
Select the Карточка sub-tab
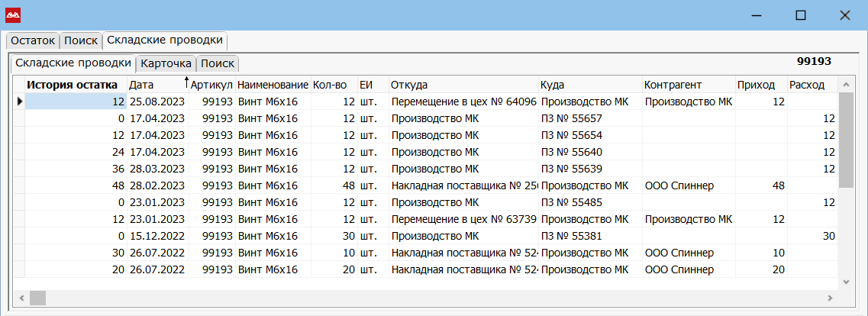tap(166, 63)
